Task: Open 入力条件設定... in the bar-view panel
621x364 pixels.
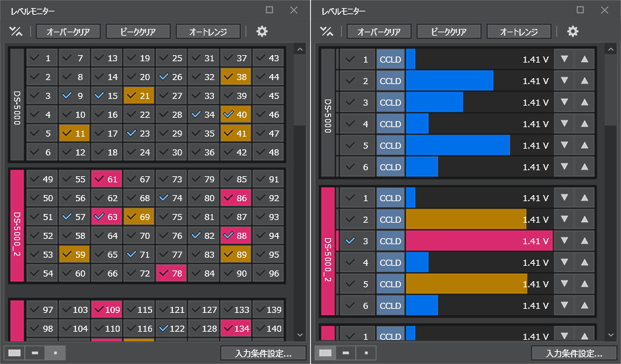Action: point(574,353)
